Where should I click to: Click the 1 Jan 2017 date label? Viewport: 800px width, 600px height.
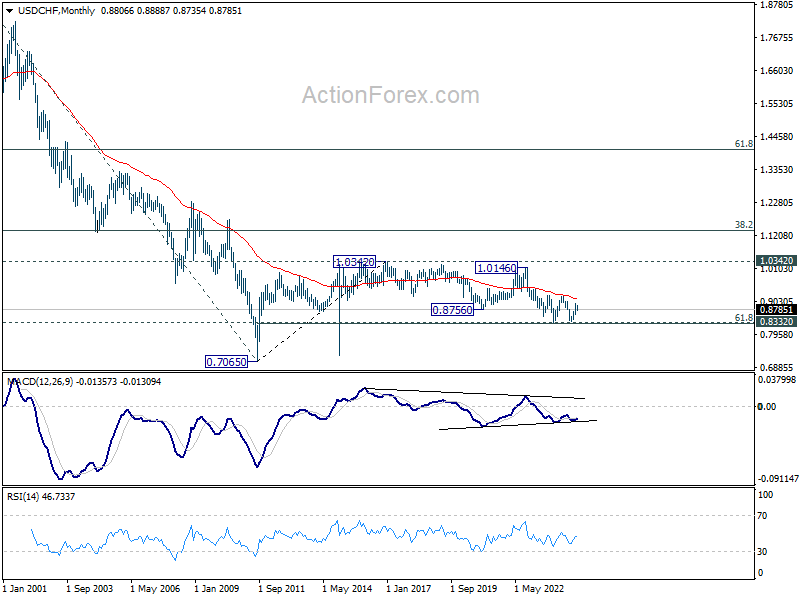(408, 588)
